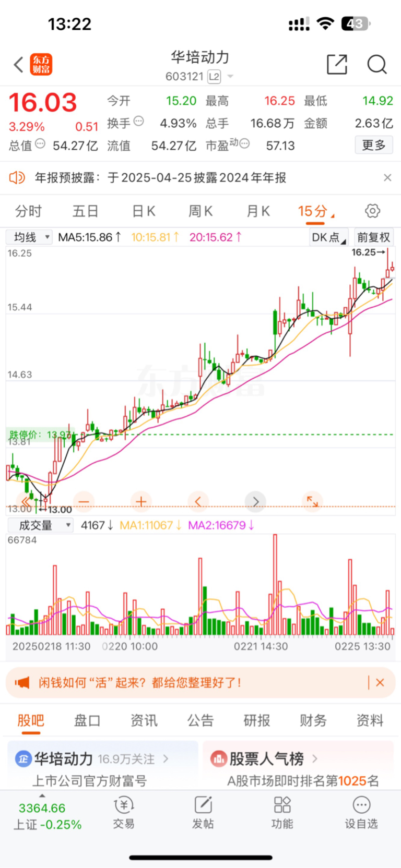Image resolution: width=401 pixels, height=868 pixels.
Task: Expand chevron after 16.9万关注
Action: pos(166,758)
